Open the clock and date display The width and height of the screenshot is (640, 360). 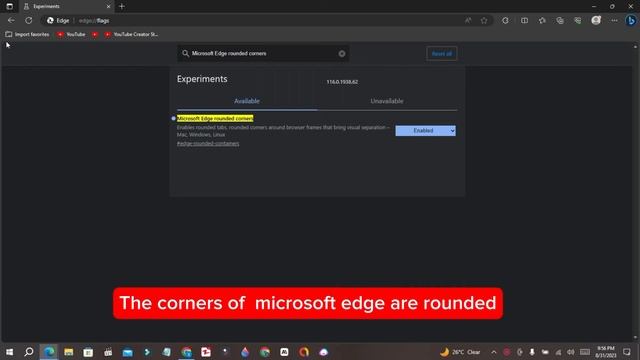pos(606,352)
